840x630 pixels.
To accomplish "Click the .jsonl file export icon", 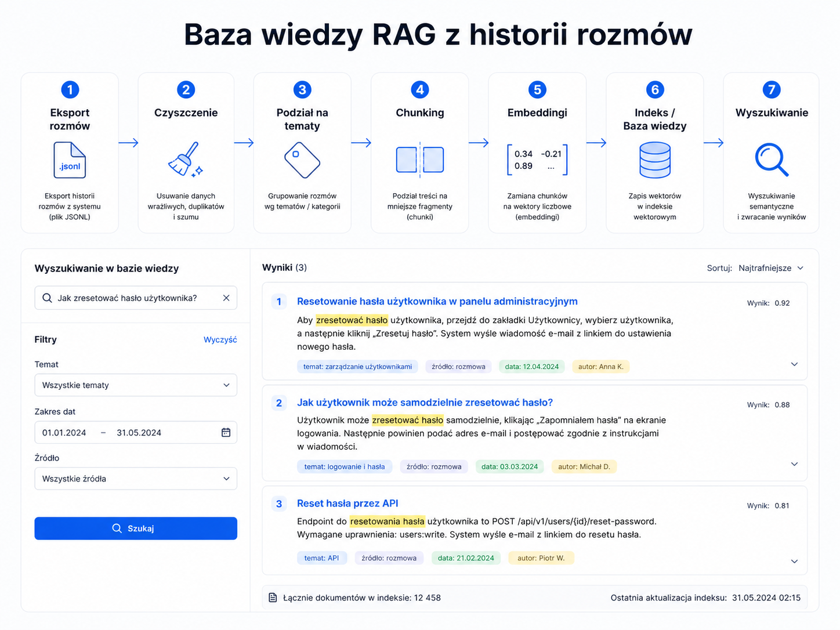I will (70, 160).
